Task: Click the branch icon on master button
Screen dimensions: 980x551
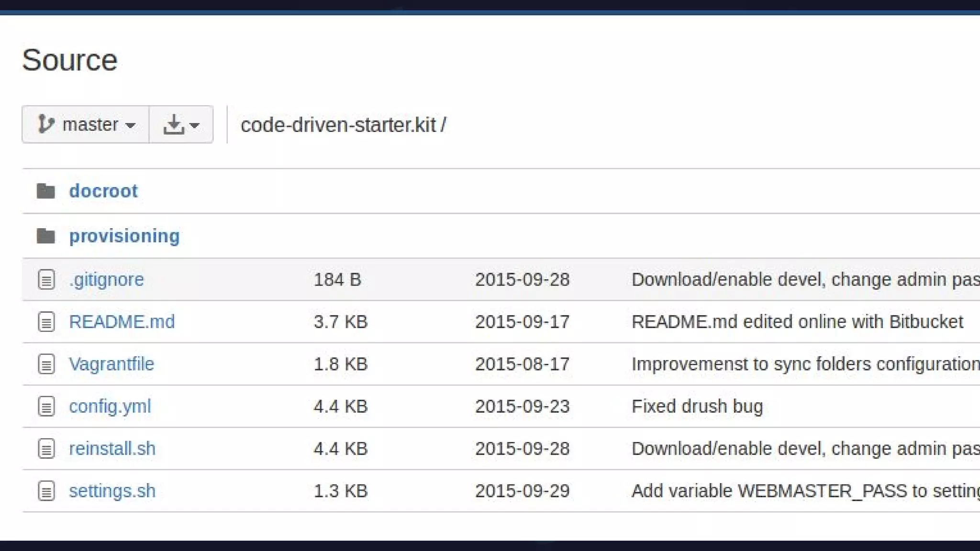Action: click(45, 124)
